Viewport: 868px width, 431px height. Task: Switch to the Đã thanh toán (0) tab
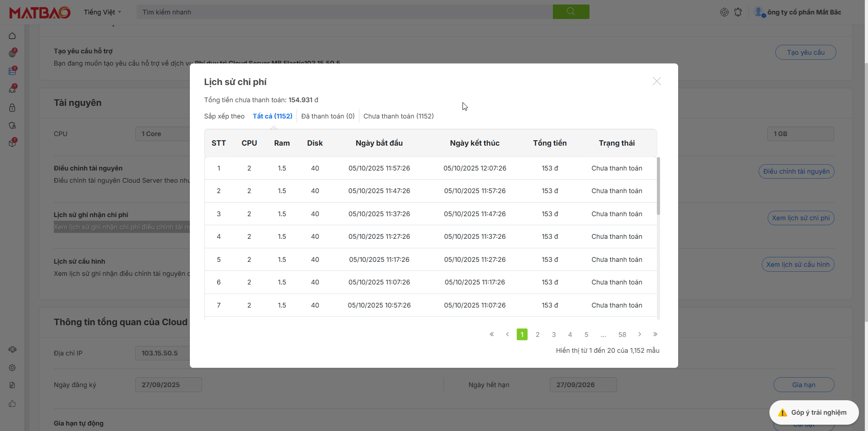[x=328, y=116]
